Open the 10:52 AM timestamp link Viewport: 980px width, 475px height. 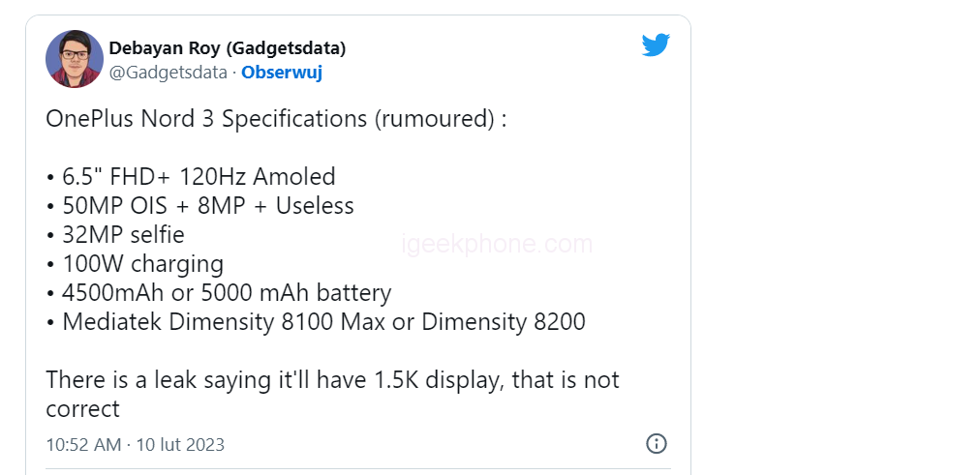point(83,445)
